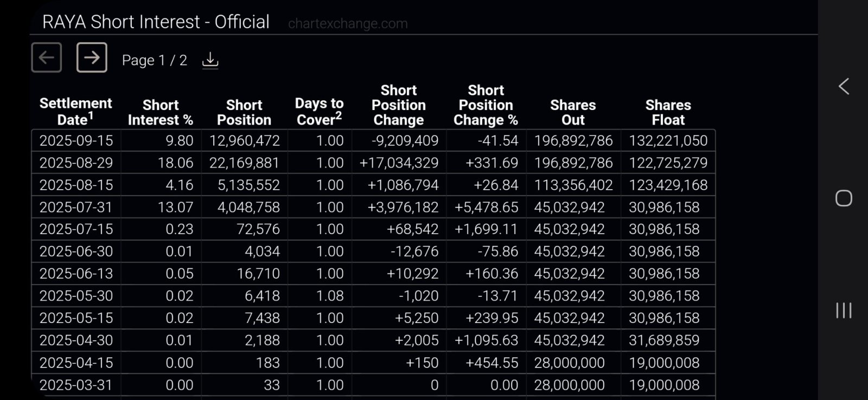Click the 22,169,881 short position cell

tap(245, 163)
